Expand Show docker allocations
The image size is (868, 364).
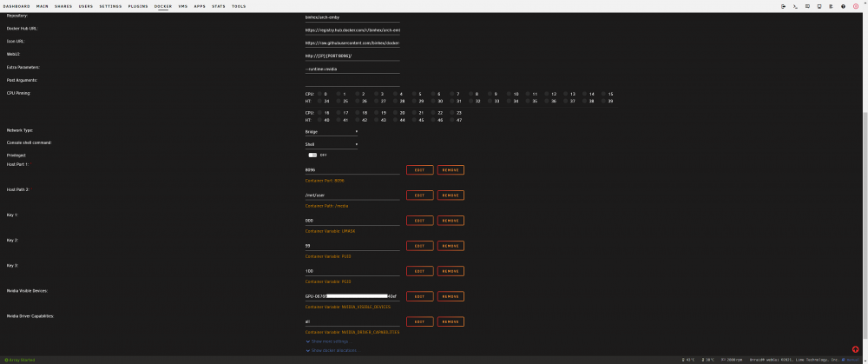(x=332, y=350)
